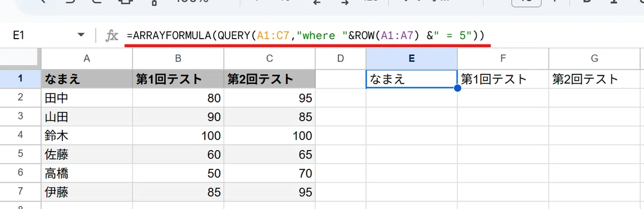Screen dimensions: 644x209
Task: Select column G header
Action: click(x=594, y=59)
